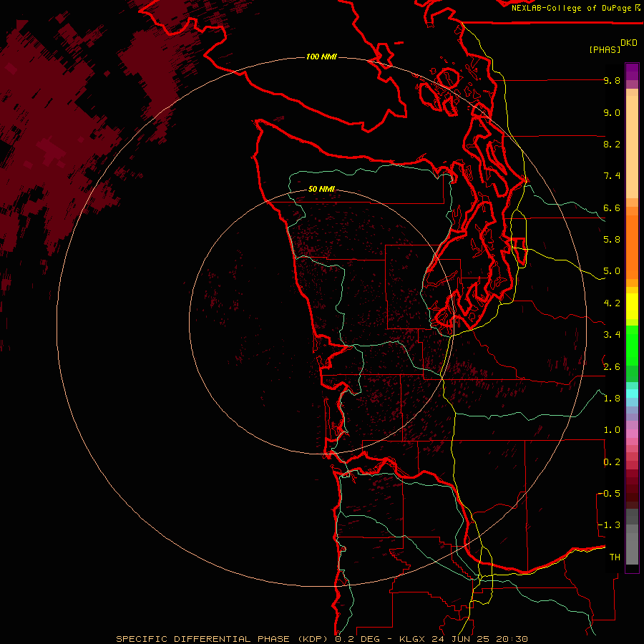
Task: Click the -1.3 value on the color scale
Action: point(610,525)
